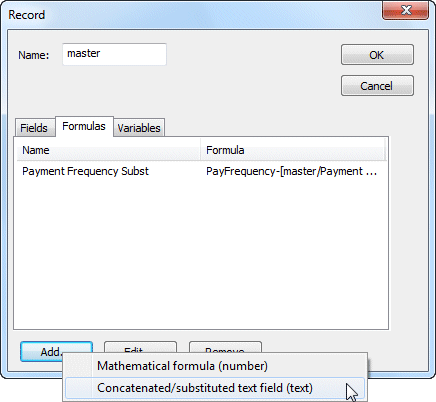Viewport: 436px width, 402px height.
Task: Dismiss the dialog via the Cancel button
Action: tap(377, 86)
